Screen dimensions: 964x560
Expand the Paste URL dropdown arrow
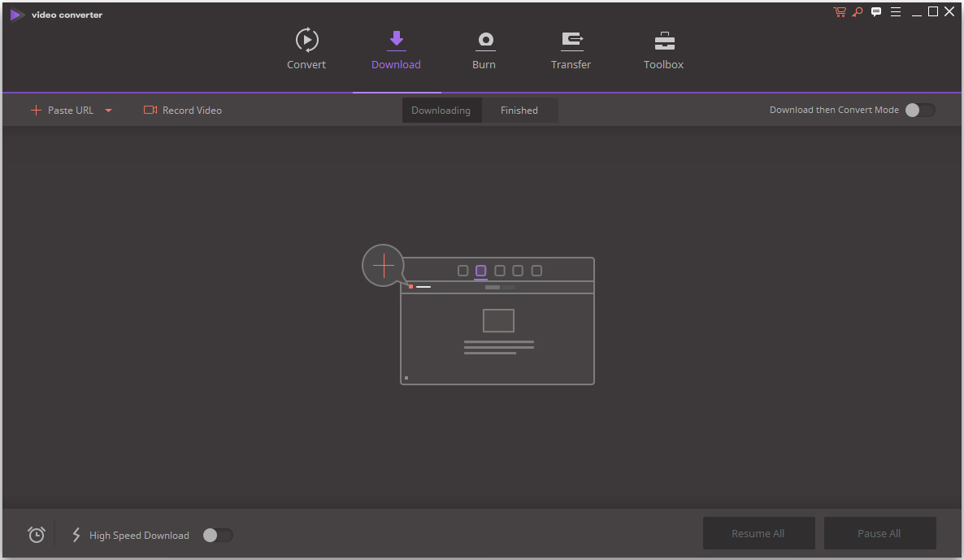(x=108, y=111)
